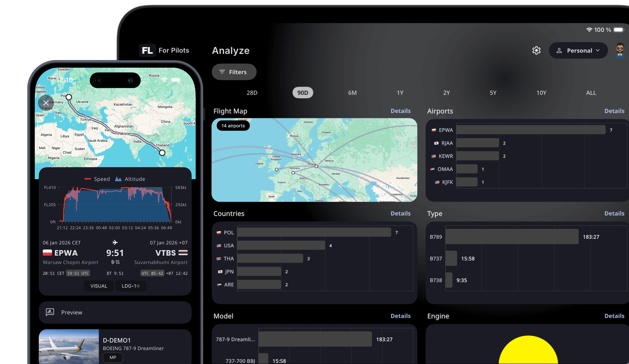Toggle the Altitude legend item

(130, 179)
